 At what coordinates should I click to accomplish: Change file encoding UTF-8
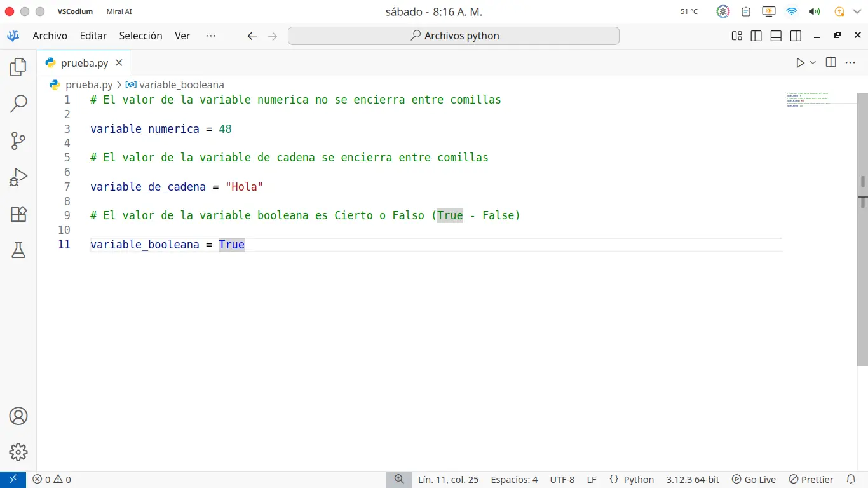[x=562, y=480]
